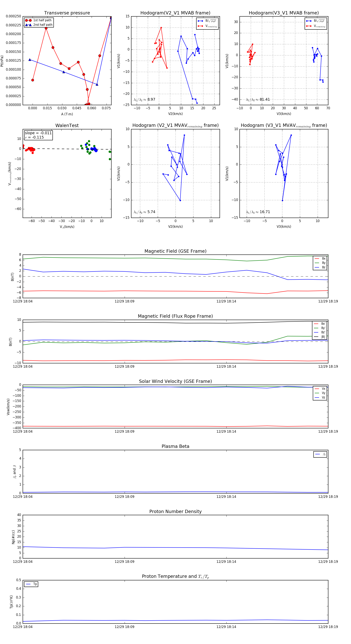Click the 'Transverse pressure' plot title

(x=67, y=13)
